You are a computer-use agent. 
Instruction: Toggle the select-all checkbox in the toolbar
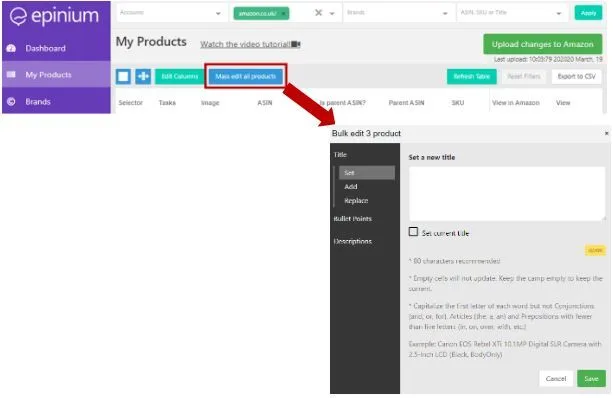click(x=123, y=76)
